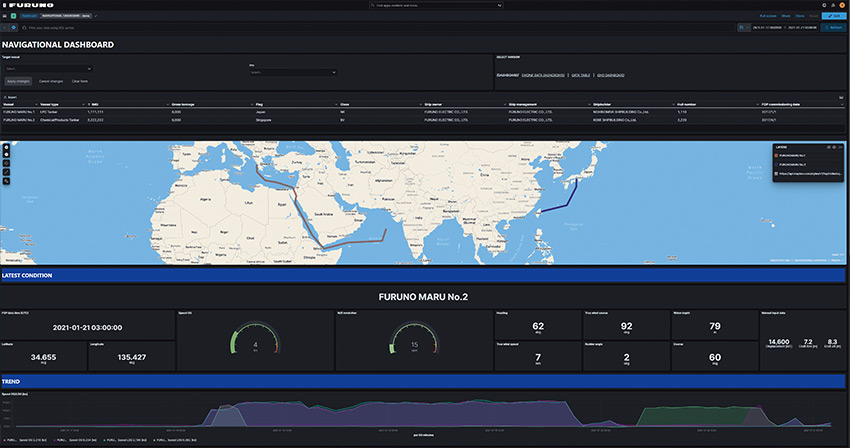
Task: Open the user avatar in top-right corner
Action: coord(842,5)
